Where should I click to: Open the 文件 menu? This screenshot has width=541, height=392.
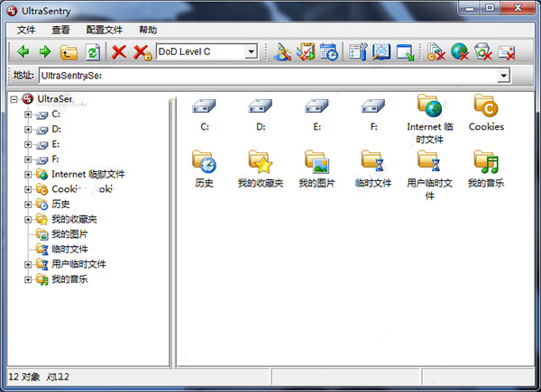[x=26, y=30]
